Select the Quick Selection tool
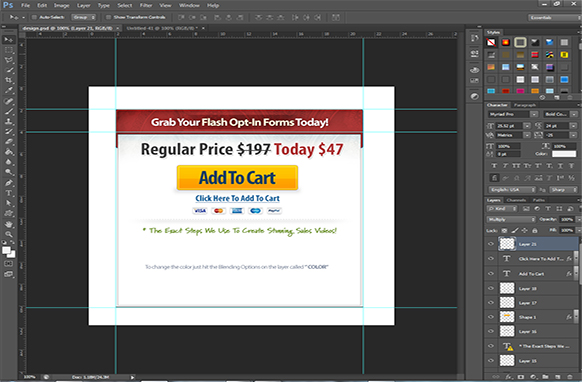This screenshot has width=582, height=382. click(x=8, y=70)
